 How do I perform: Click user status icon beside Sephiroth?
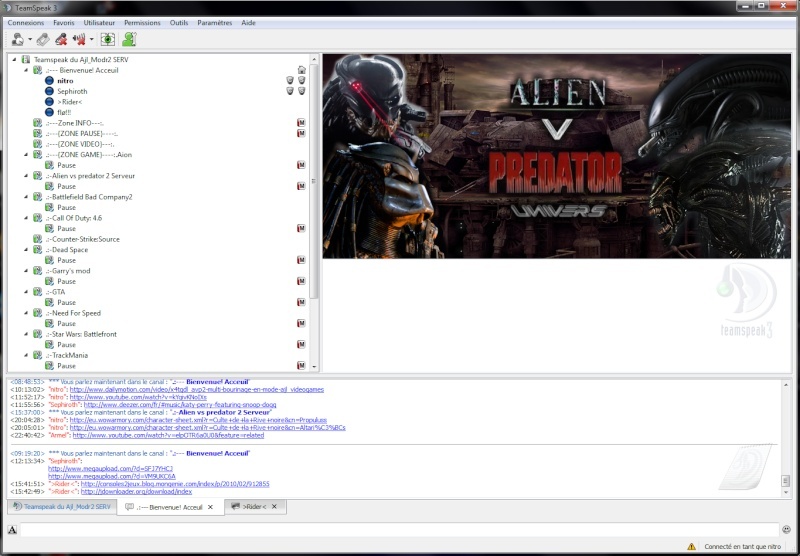[49, 91]
